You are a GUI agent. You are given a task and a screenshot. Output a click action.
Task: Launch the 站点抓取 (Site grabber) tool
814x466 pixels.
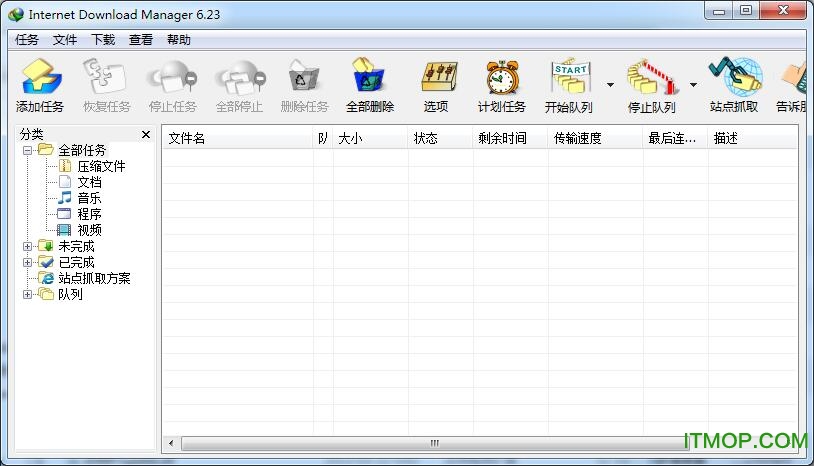[x=735, y=77]
